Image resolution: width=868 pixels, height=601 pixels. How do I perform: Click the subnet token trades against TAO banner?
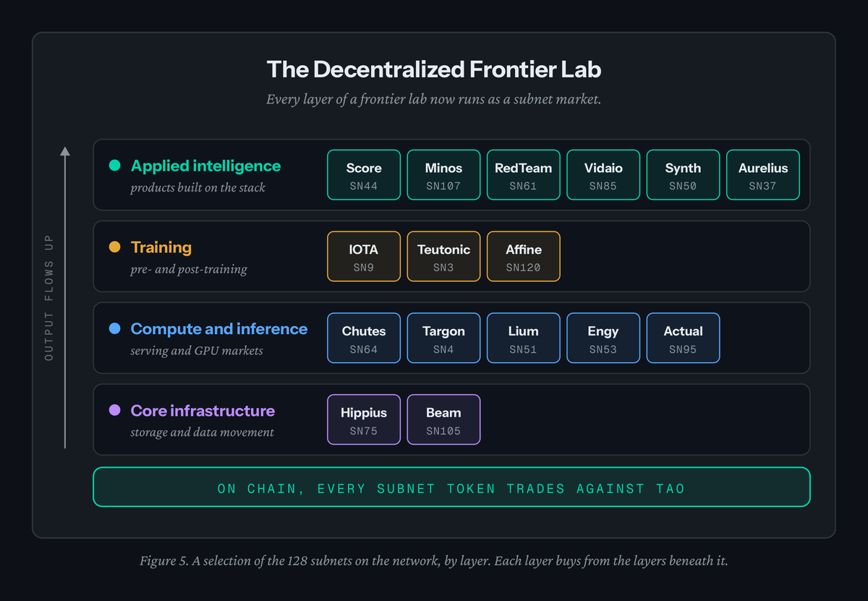pyautogui.click(x=451, y=488)
